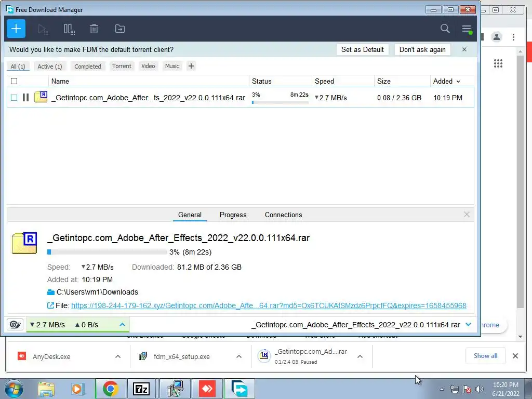Click the Set as Default button
532x399 pixels.
click(362, 49)
